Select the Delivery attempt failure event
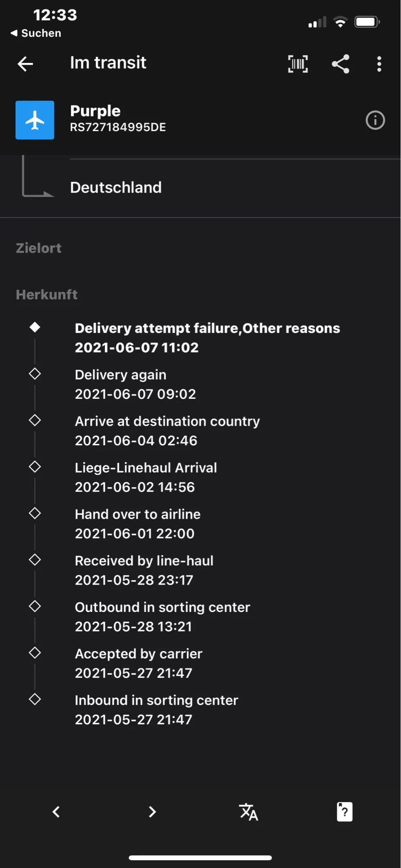This screenshot has height=868, width=401. click(207, 337)
